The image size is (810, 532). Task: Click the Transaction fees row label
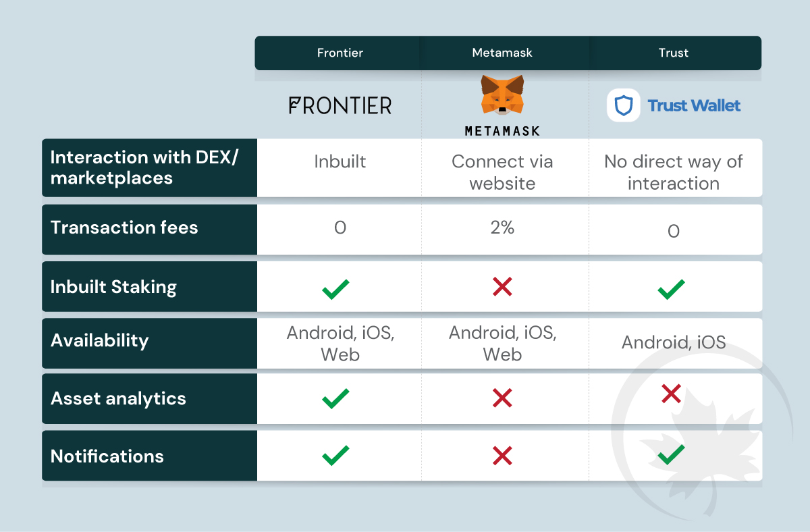pos(124,228)
